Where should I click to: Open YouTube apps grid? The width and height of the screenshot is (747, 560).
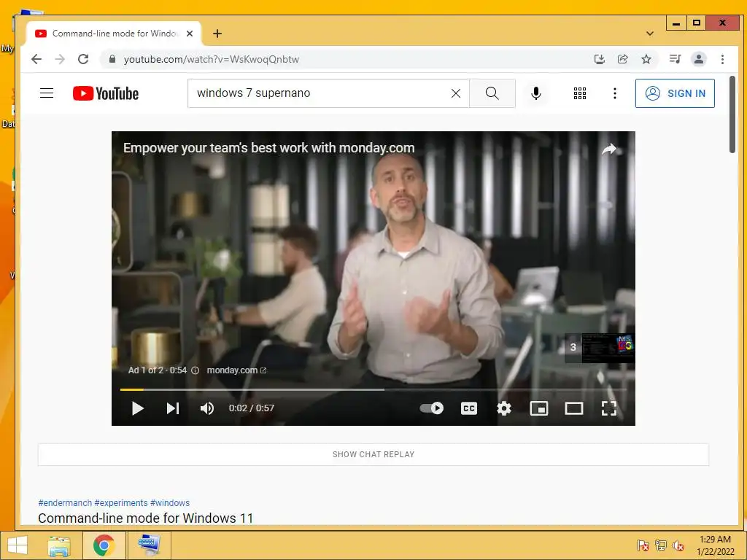coord(580,93)
